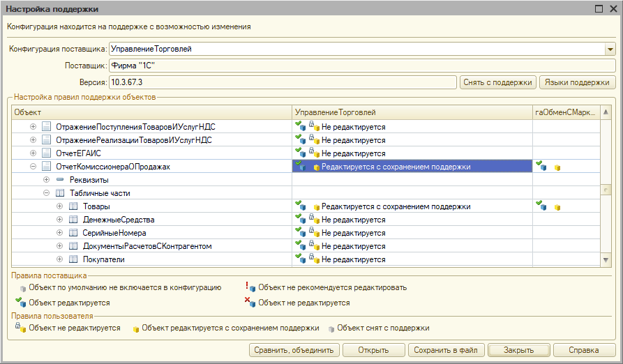Select ДокументыРасчетовСКонтрагентом row name

click(x=147, y=246)
